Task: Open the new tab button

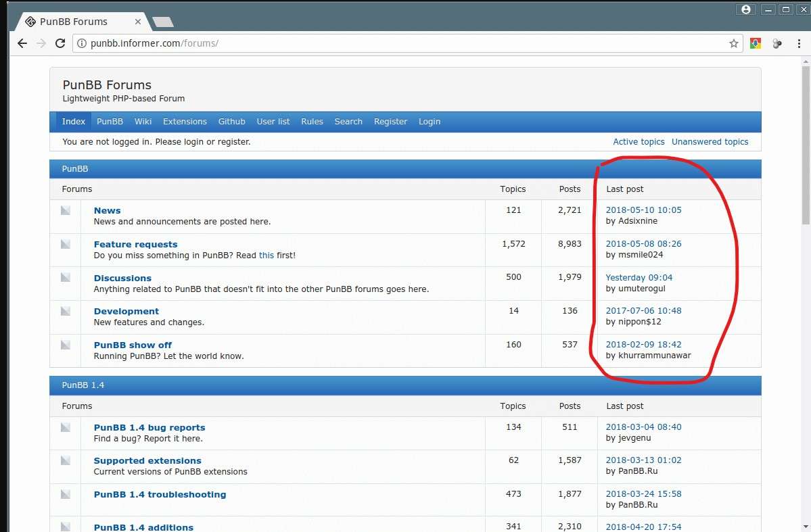Action: 163,22
